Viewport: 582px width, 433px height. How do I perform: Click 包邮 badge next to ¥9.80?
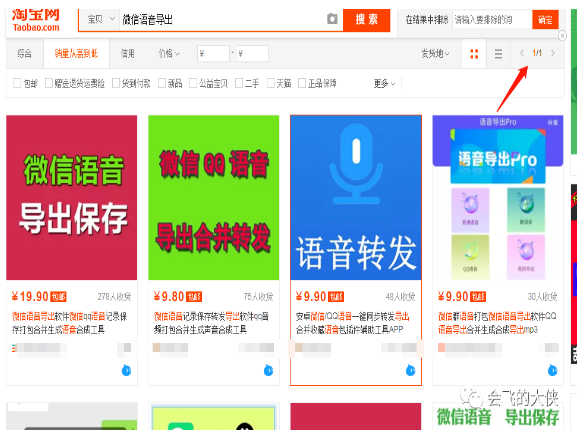pos(194,297)
